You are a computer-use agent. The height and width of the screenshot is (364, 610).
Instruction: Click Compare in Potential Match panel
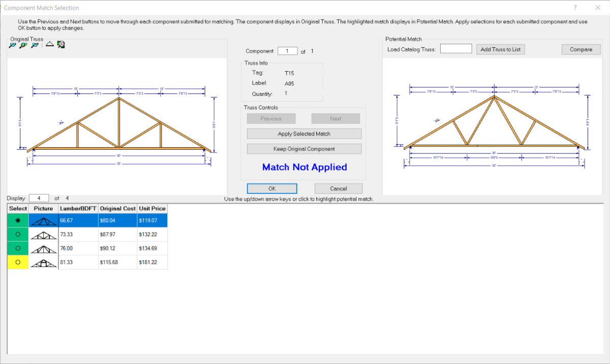pyautogui.click(x=581, y=49)
